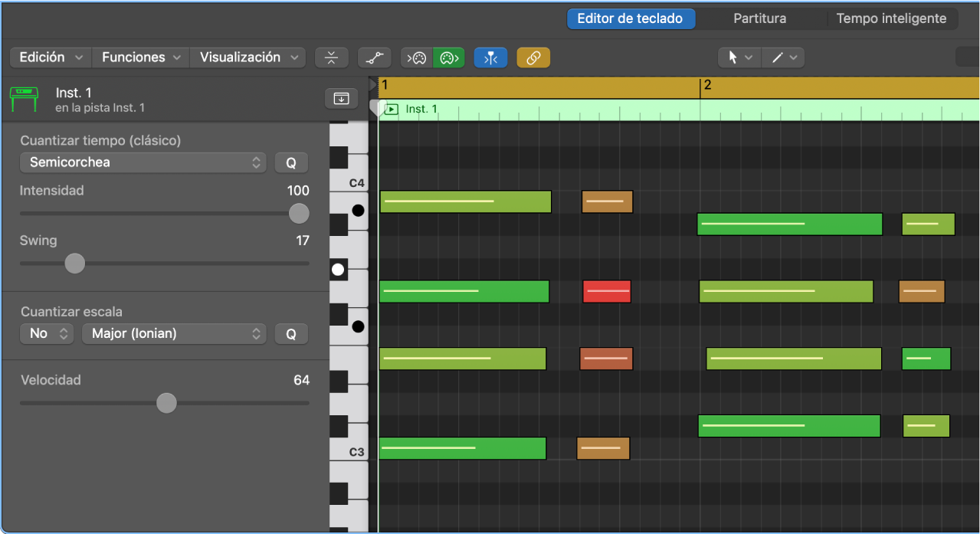Click the region download arrow button
The width and height of the screenshot is (980, 534).
[x=340, y=98]
